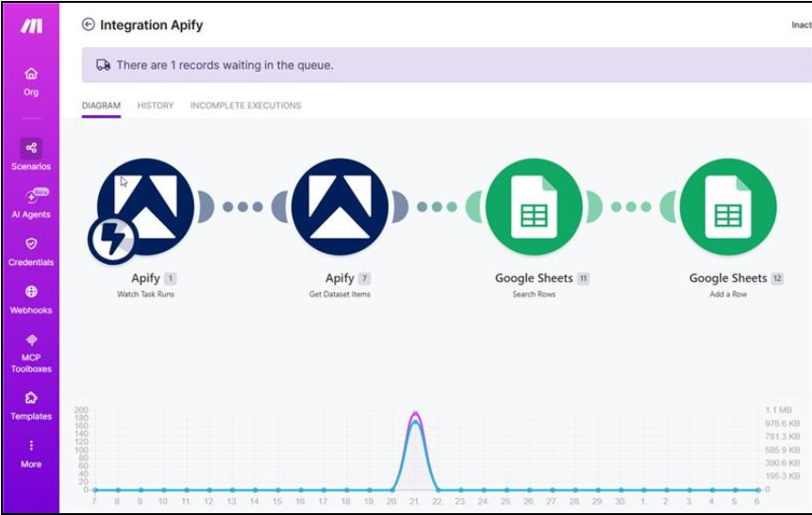
Task: Click the Add a Row label
Action: (728, 294)
